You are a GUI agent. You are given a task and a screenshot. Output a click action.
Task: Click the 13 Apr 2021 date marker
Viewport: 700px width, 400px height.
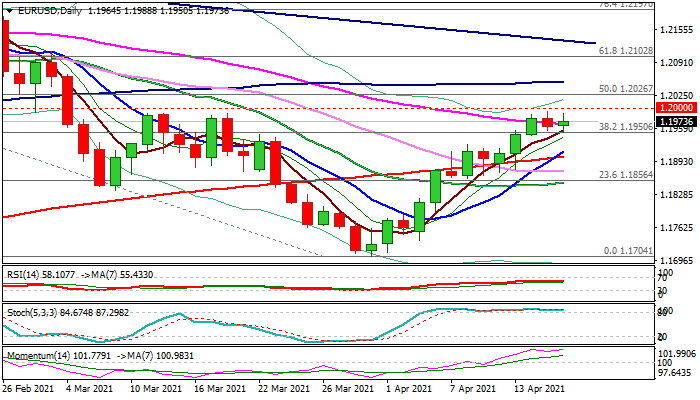(x=539, y=388)
